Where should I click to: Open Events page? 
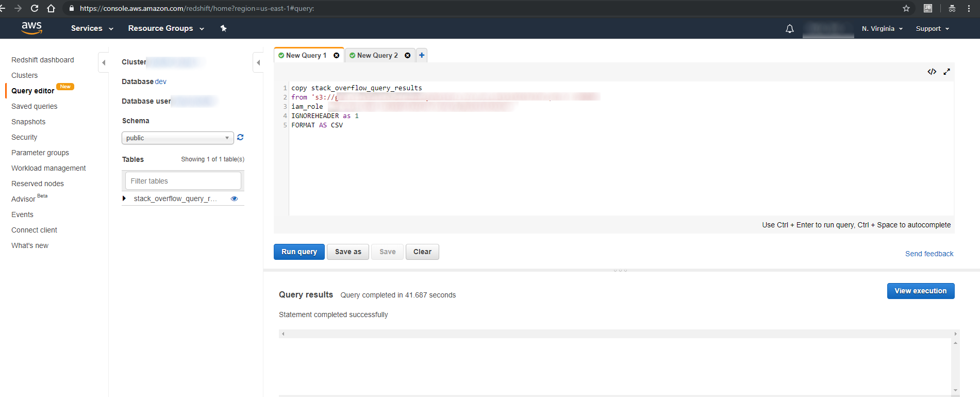22,214
